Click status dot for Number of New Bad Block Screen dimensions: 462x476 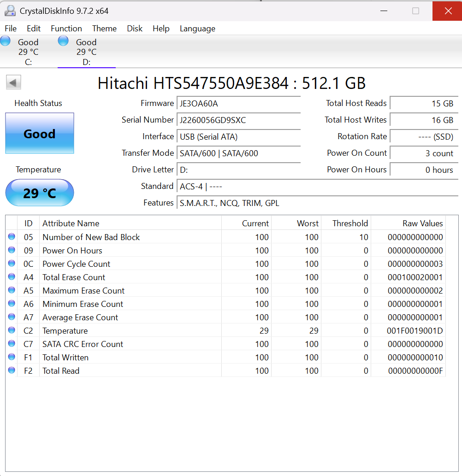click(x=12, y=236)
